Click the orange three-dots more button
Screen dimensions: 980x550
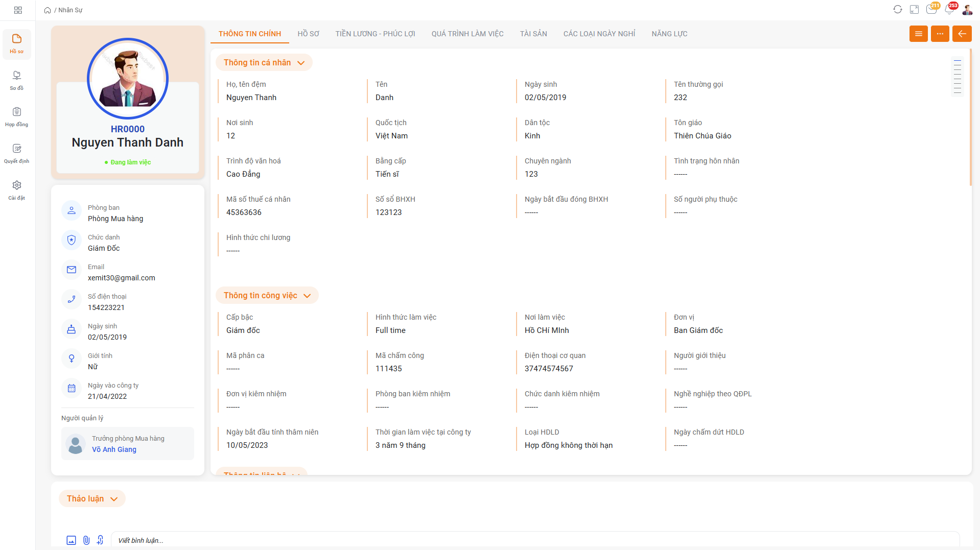(940, 34)
